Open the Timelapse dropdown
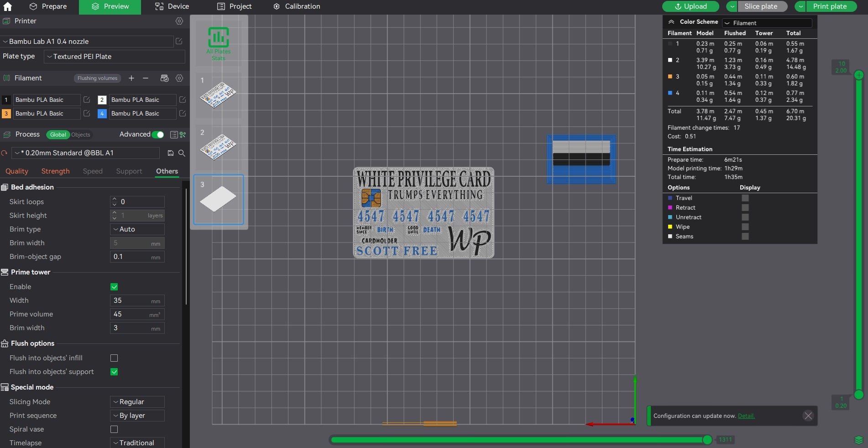868x448 pixels. [137, 443]
